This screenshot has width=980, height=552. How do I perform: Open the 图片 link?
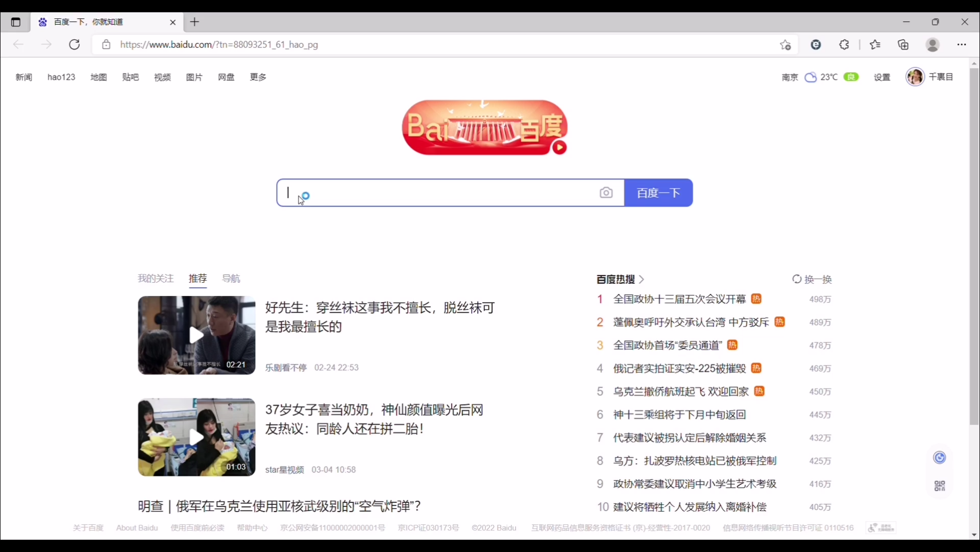[x=194, y=77]
